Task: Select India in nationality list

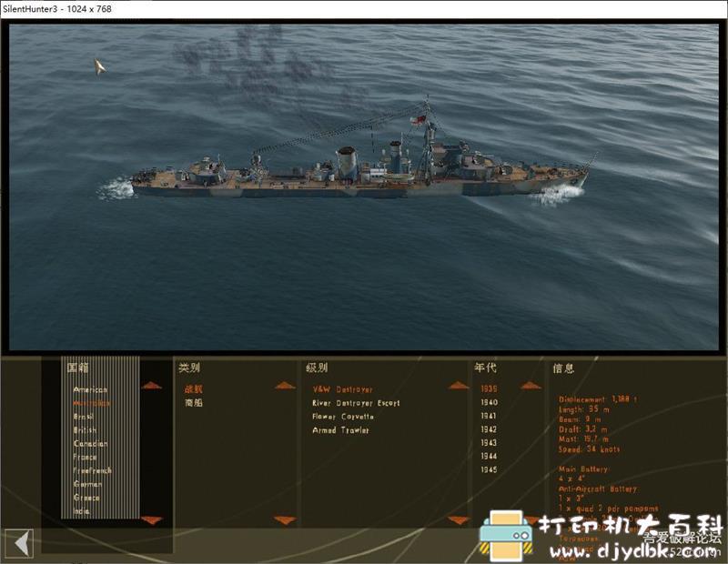Action: click(81, 510)
